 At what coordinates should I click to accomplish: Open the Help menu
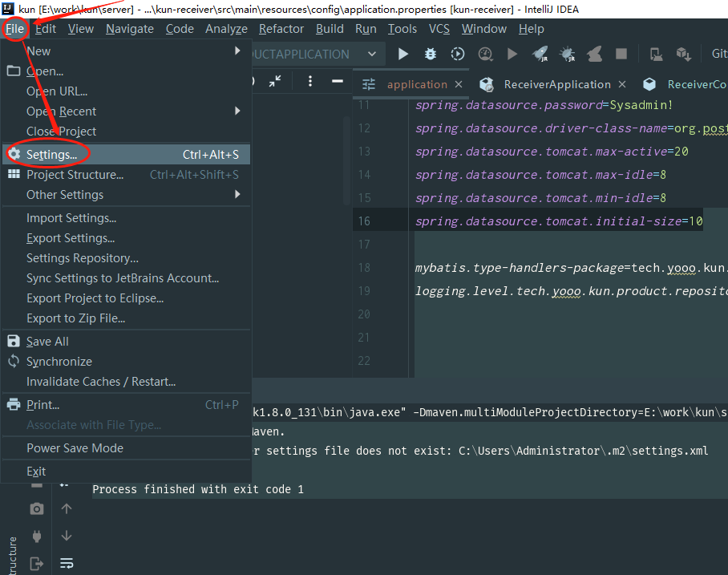pyautogui.click(x=531, y=29)
